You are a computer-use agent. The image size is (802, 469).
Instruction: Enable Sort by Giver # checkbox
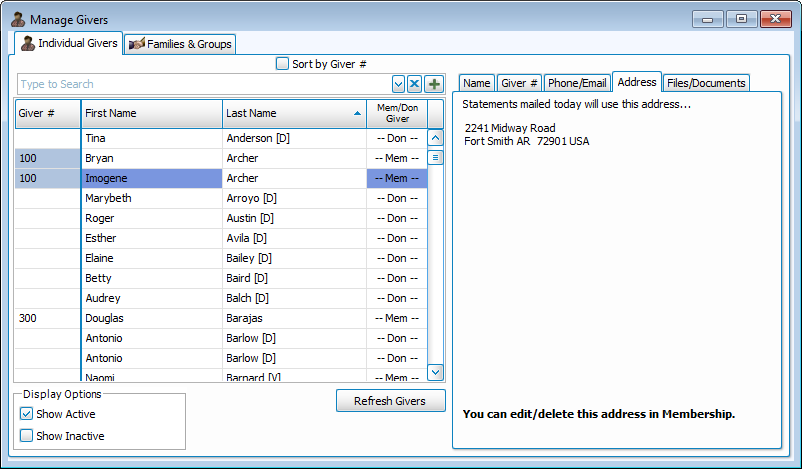coord(282,64)
